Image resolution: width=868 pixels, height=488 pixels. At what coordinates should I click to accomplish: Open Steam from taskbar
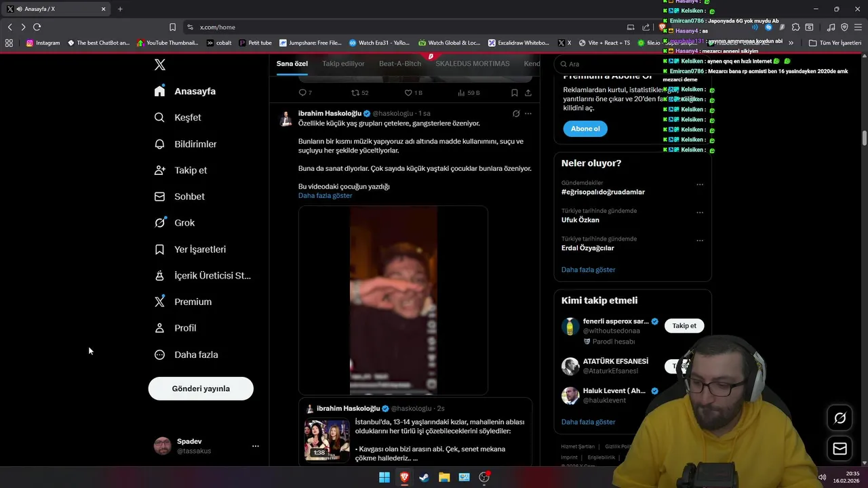click(424, 477)
